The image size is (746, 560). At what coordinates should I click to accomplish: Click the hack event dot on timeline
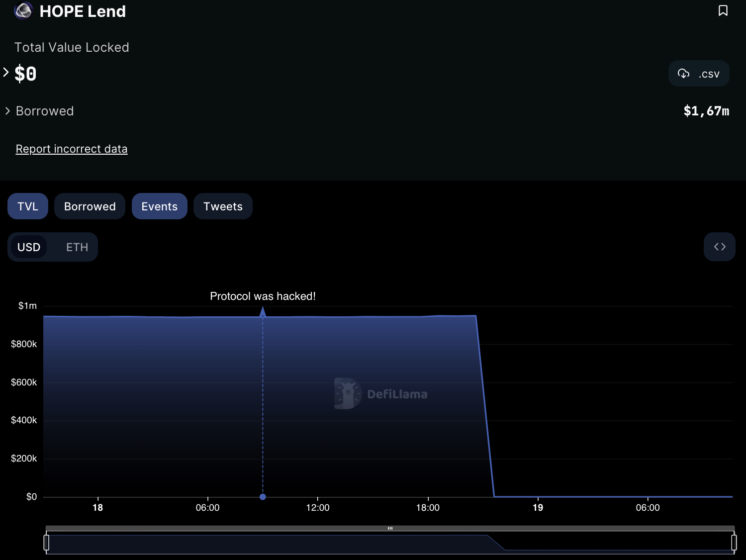(263, 497)
